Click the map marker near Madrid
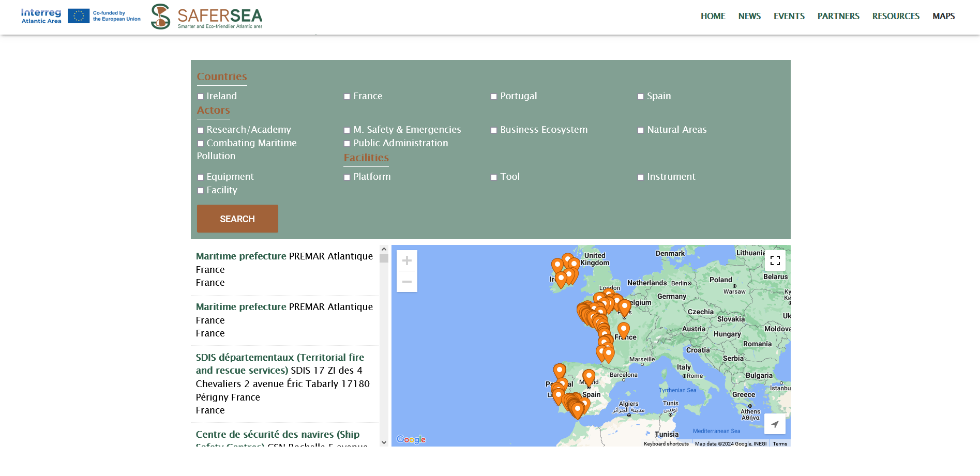980x476 pixels. point(589,377)
